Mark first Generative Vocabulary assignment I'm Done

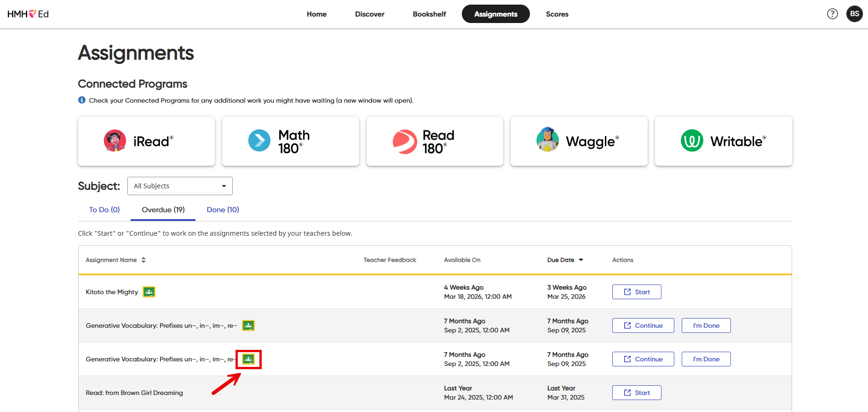706,325
